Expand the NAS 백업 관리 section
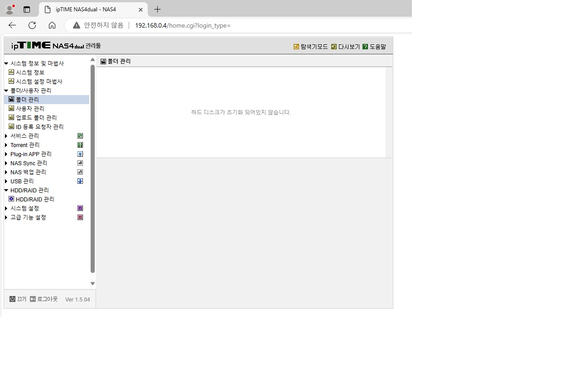 point(6,172)
